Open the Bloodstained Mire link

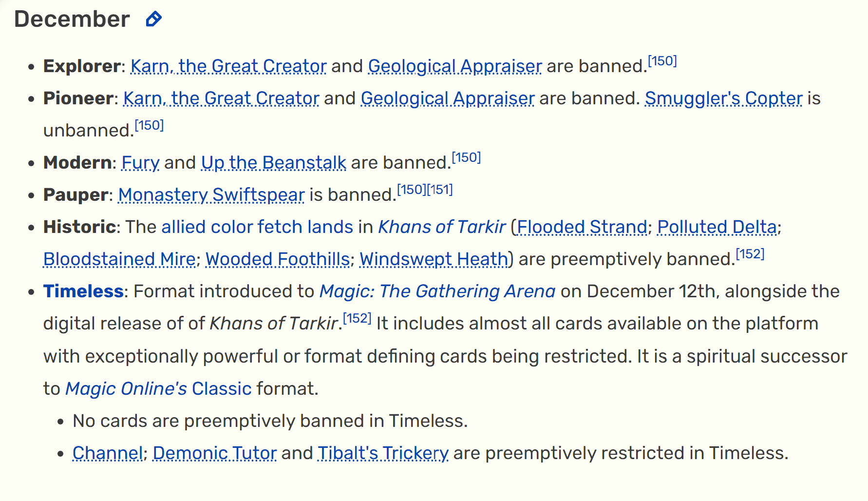(119, 259)
